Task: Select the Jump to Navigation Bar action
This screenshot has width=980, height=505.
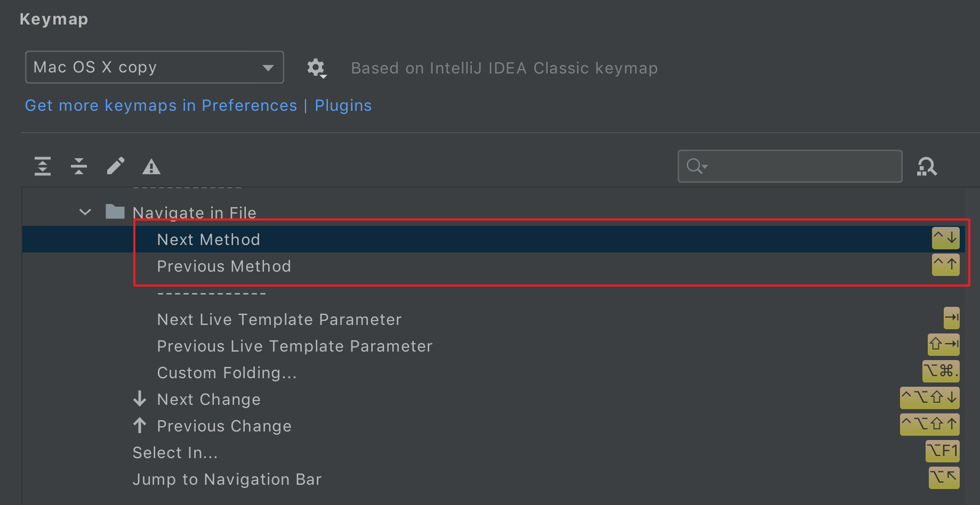Action: [227, 479]
